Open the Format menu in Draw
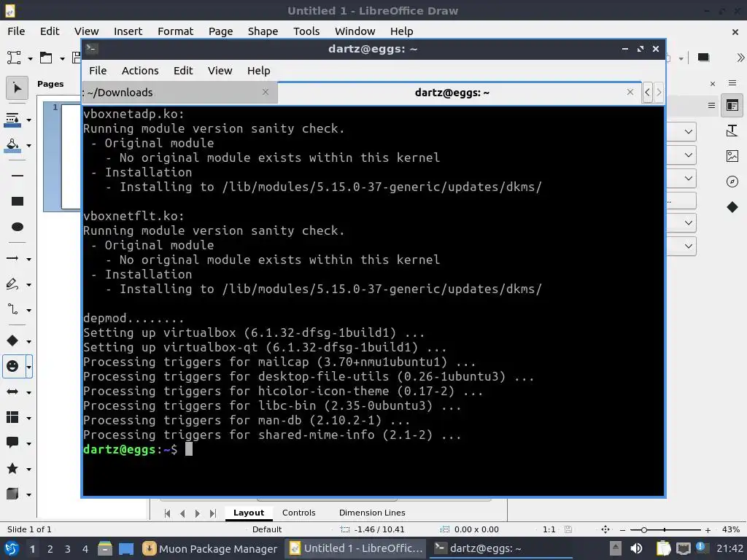Screen dimensions: 747x560 click(175, 31)
